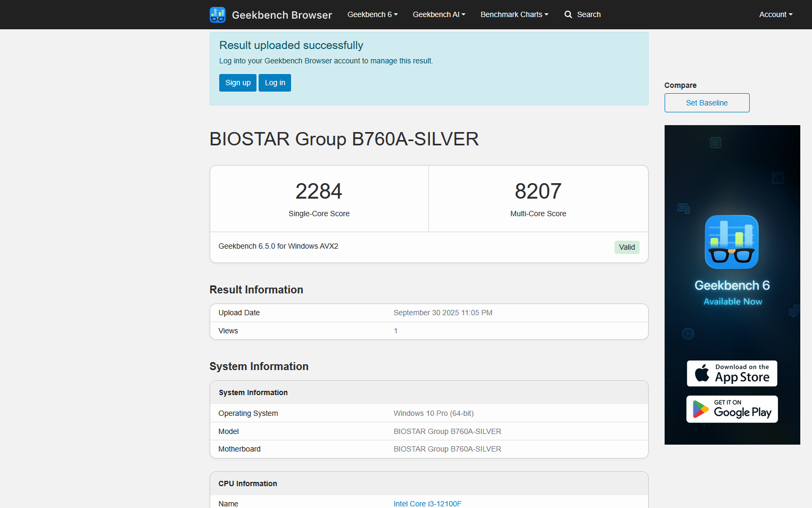Screen dimensions: 812x508
Task: Open the Intel Core i3-12100F link
Action: 427,503
